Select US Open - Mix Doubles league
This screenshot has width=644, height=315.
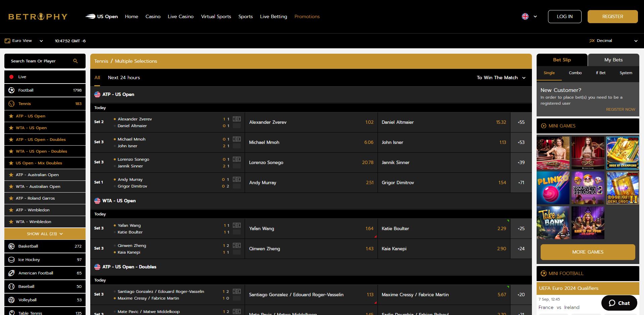(45, 163)
